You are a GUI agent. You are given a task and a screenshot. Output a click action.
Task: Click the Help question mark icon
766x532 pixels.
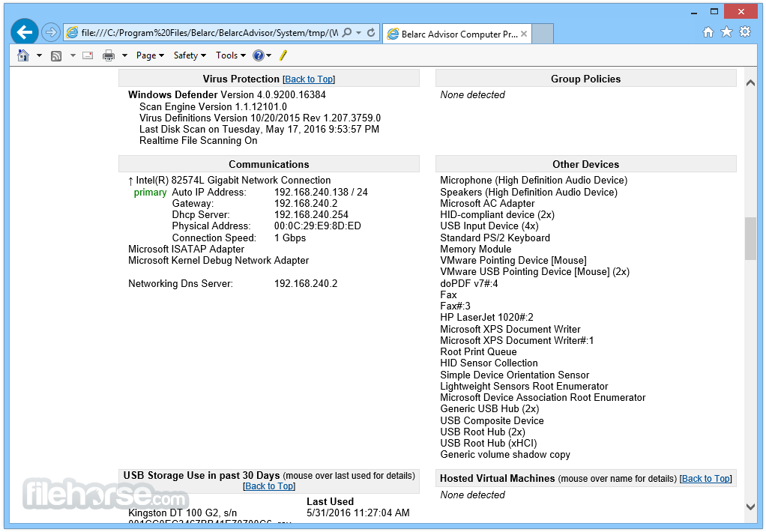[258, 55]
